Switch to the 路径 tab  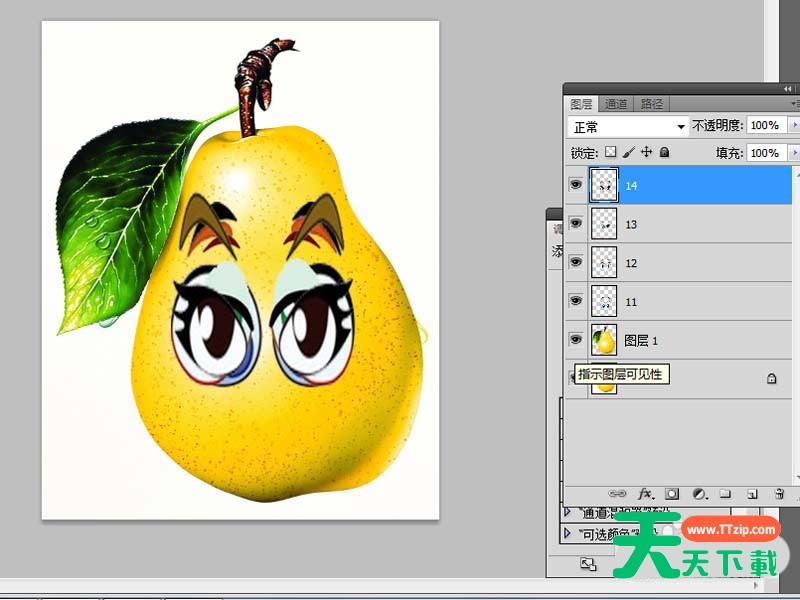click(x=652, y=104)
